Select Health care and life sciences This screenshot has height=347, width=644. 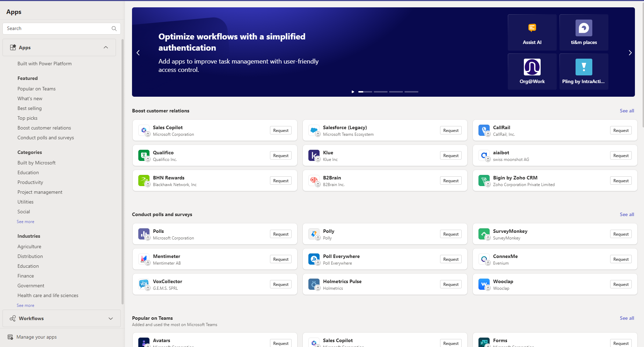pyautogui.click(x=48, y=295)
